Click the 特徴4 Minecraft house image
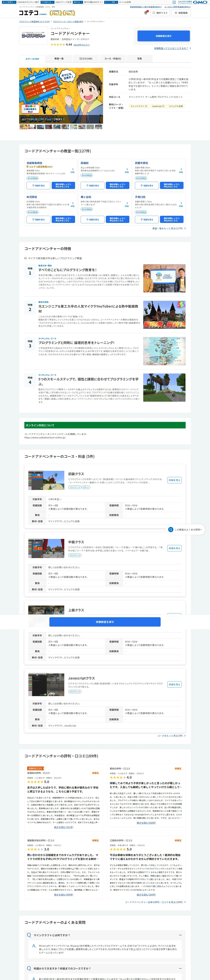This screenshot has height=980, width=210. click(x=164, y=388)
